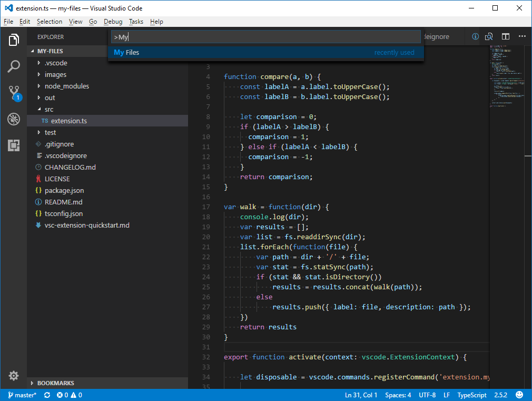The width and height of the screenshot is (532, 401).
Task: Open the Manage gear icon
Action: pos(14,376)
